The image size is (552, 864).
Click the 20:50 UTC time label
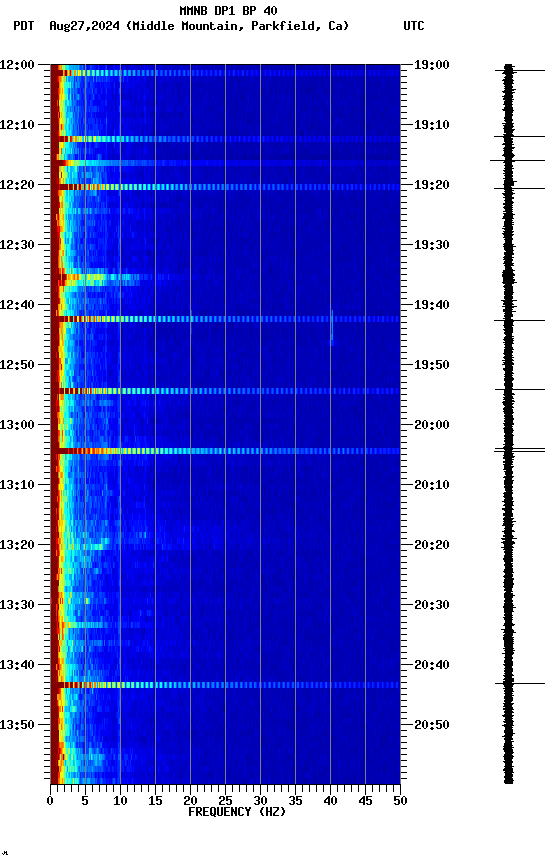click(x=431, y=725)
